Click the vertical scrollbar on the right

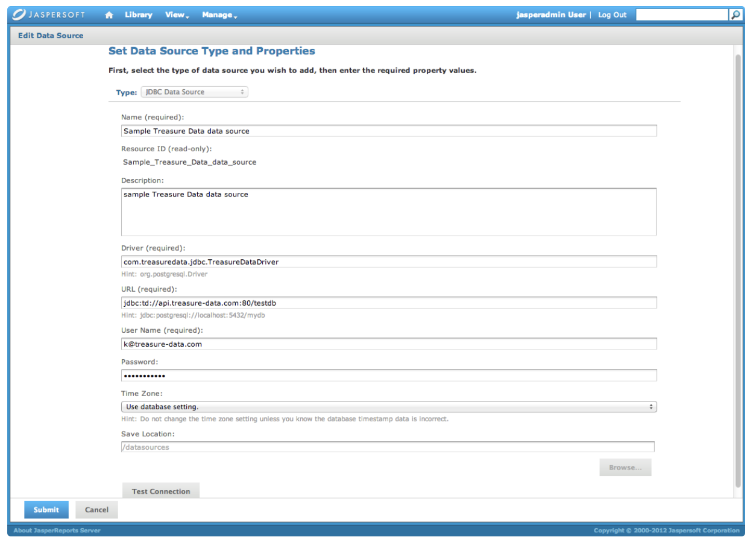(x=738, y=271)
